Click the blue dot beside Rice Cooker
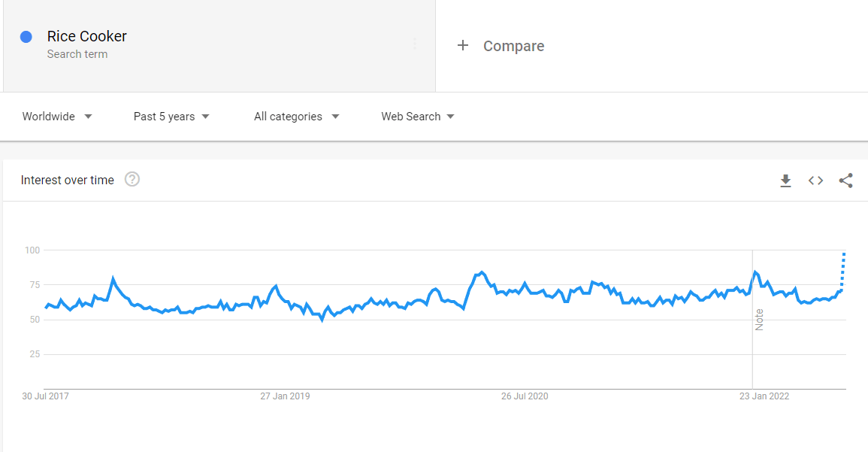The height and width of the screenshot is (452, 868). (x=26, y=37)
